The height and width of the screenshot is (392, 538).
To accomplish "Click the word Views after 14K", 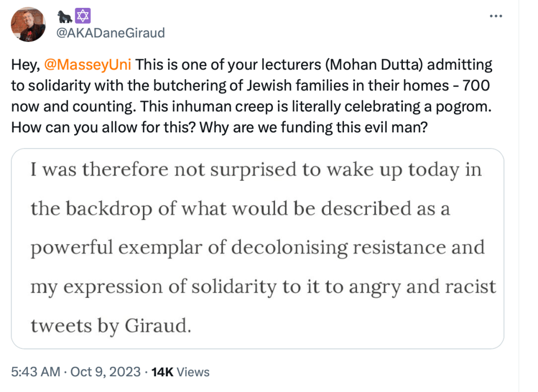I will [x=192, y=372].
